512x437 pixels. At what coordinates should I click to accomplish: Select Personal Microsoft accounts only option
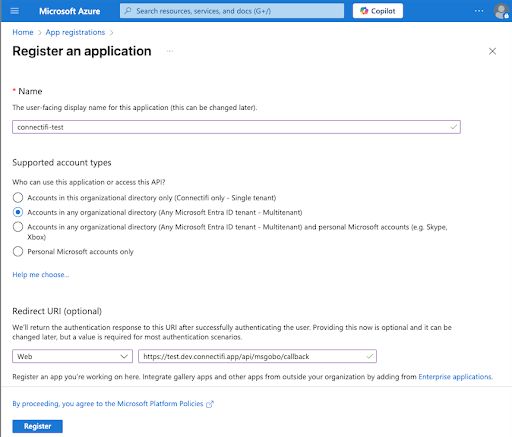point(18,251)
